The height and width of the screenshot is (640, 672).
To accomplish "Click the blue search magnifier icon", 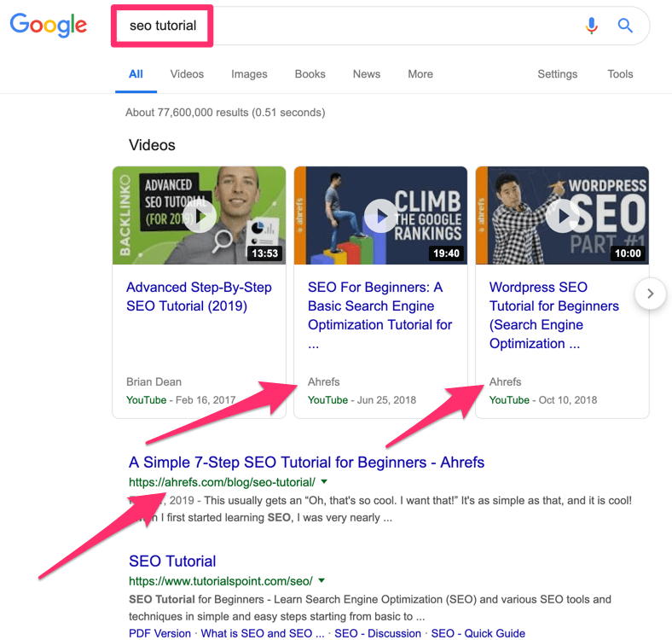I will 625,26.
